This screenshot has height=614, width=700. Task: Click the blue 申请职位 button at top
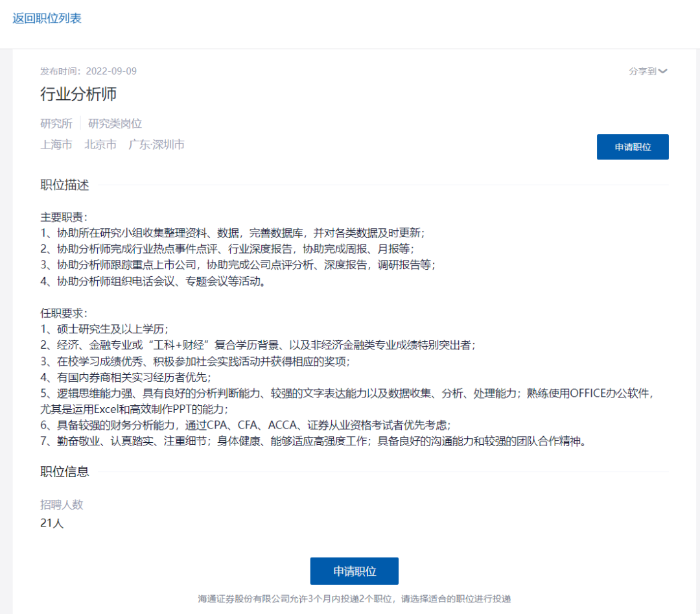(632, 147)
